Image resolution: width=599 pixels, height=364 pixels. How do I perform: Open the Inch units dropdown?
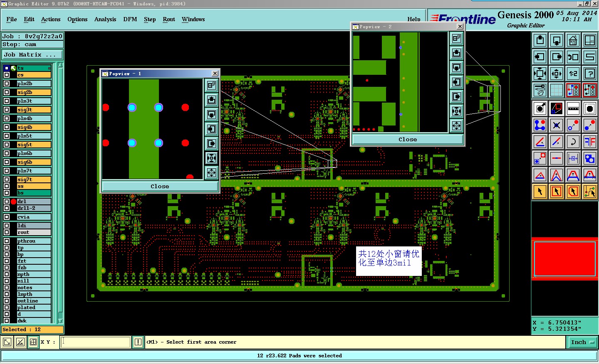coord(582,342)
